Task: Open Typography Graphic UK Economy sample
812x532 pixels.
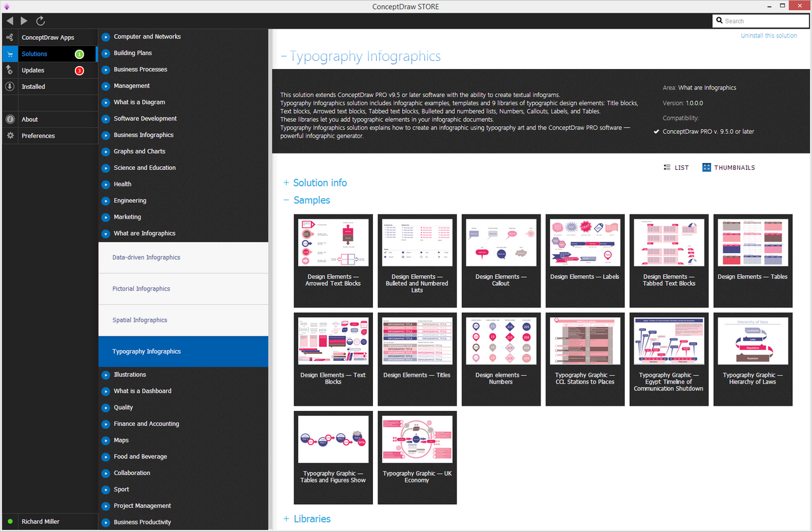Action: (417, 457)
